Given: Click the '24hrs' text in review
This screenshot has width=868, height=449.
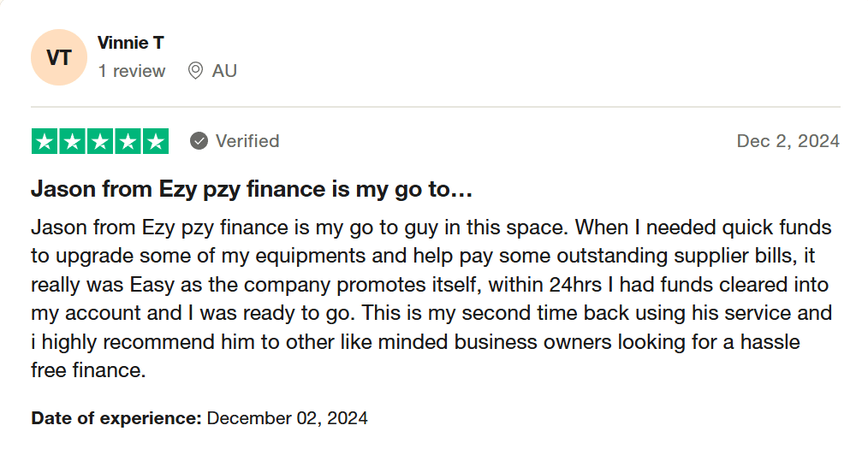Looking at the screenshot, I should click(x=575, y=284).
